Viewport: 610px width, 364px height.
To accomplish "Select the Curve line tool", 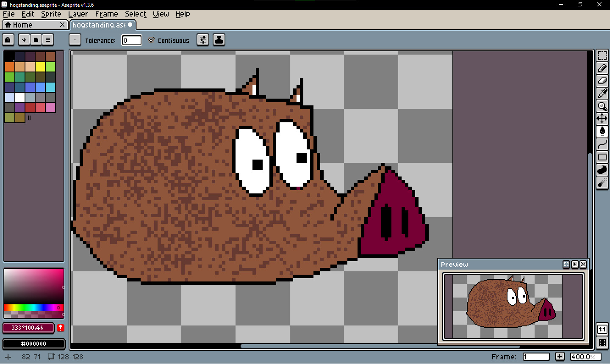I will click(602, 145).
